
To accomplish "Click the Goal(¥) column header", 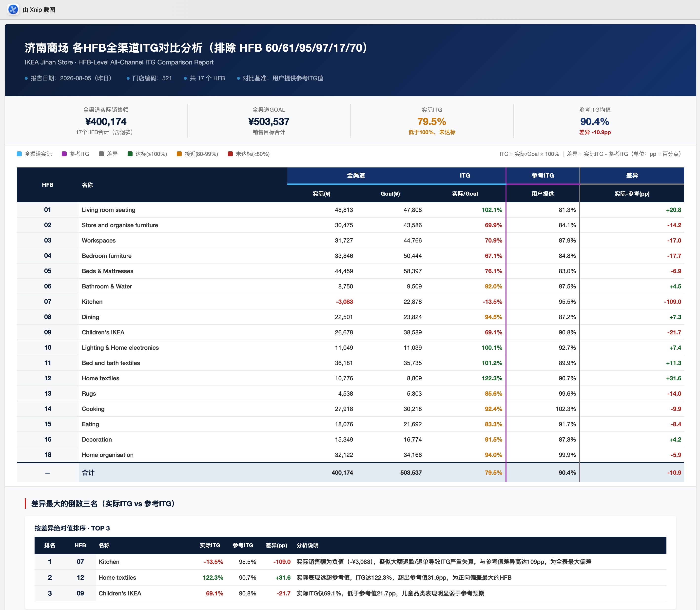I will click(390, 194).
